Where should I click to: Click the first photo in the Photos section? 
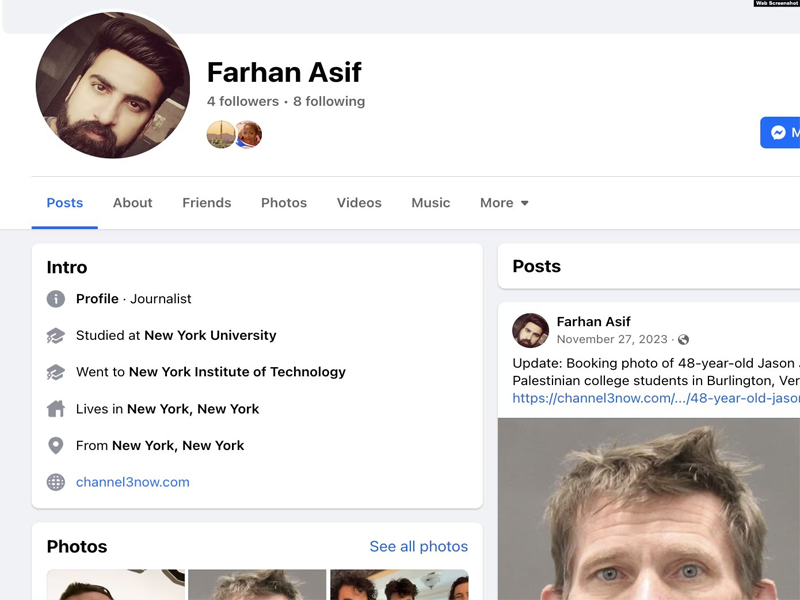[115, 585]
